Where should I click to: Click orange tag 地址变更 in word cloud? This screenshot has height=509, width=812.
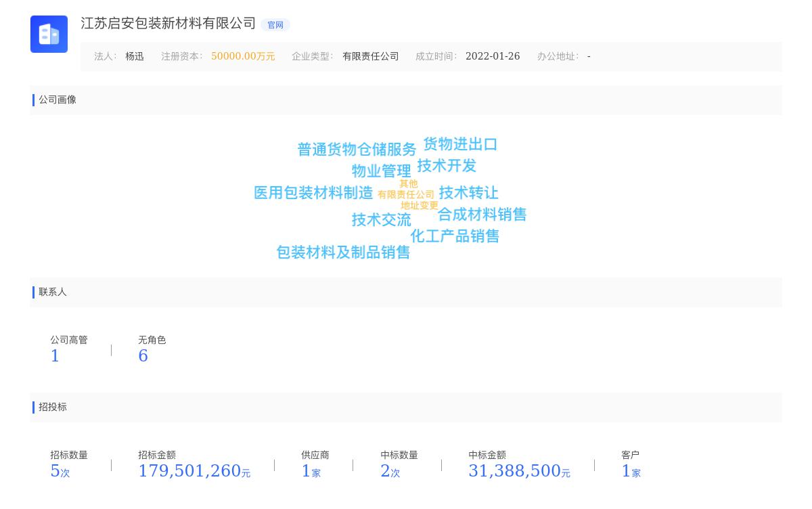click(x=420, y=205)
